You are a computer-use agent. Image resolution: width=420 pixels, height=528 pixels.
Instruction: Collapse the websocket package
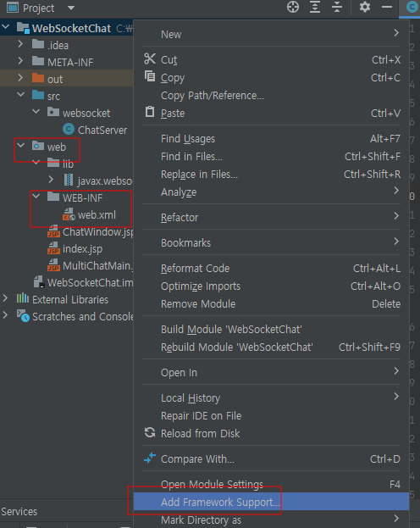(36, 112)
